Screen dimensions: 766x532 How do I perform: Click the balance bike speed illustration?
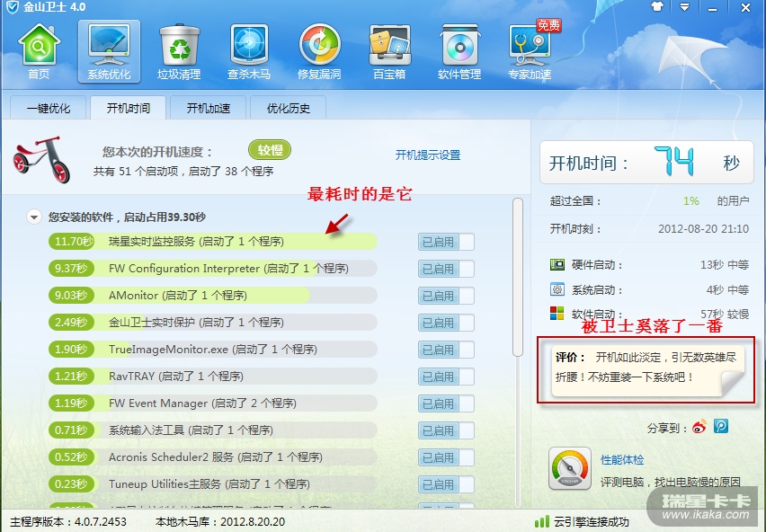click(x=41, y=159)
